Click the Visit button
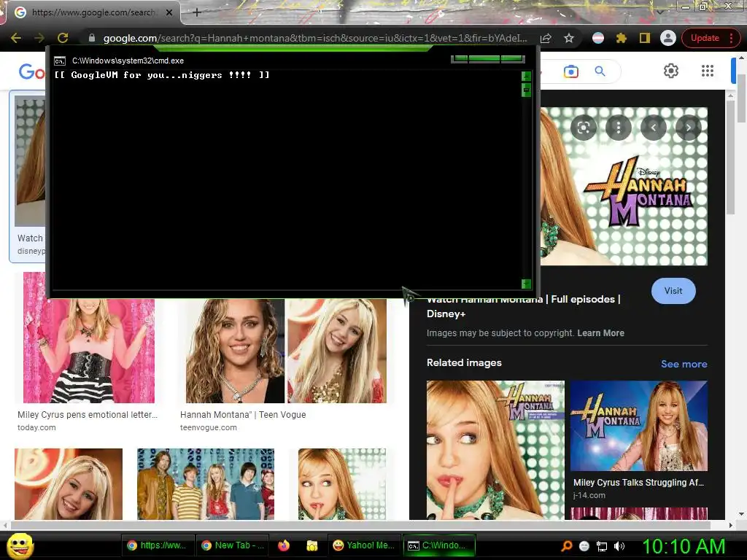Viewport: 747px width, 560px height. 673,291
